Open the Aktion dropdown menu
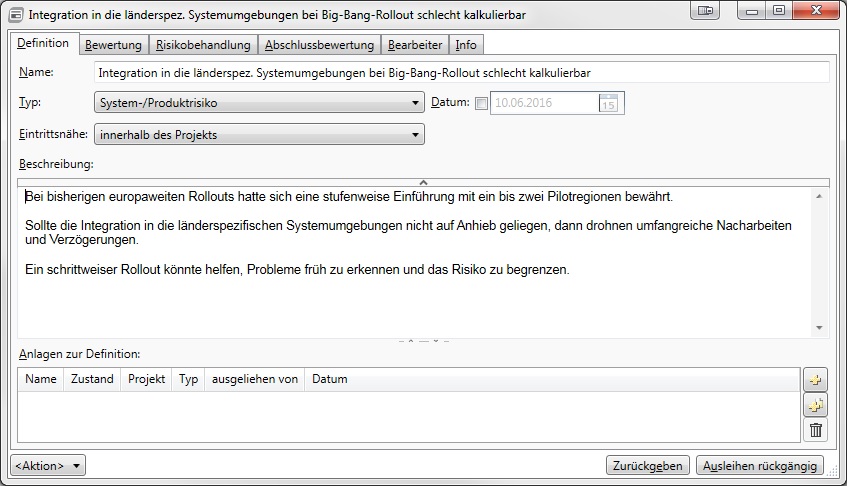 [x=48, y=465]
